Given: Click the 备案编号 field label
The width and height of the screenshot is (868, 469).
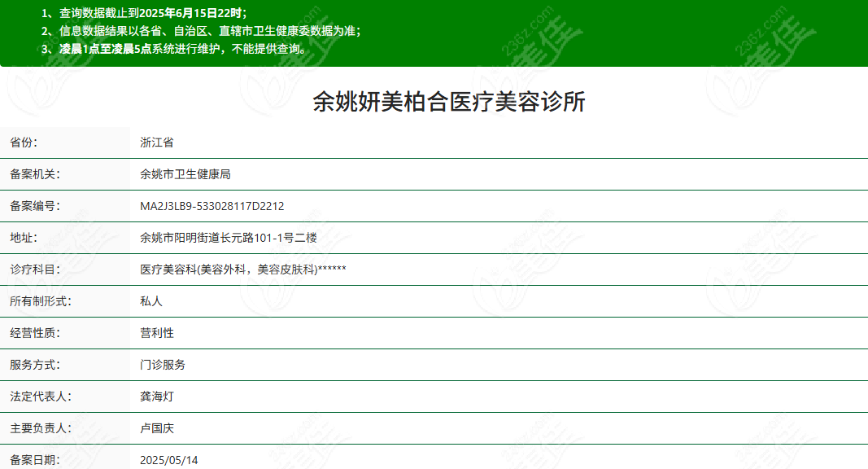Looking at the screenshot, I should [35, 206].
